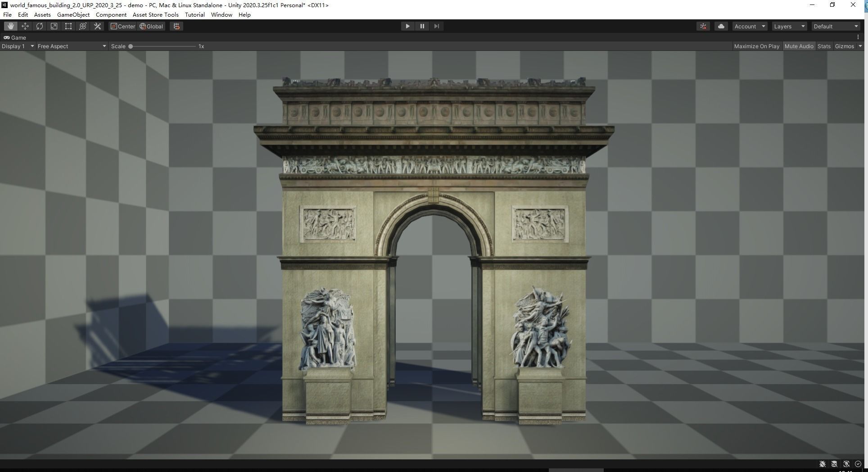Open the custom editor tools icon

97,26
